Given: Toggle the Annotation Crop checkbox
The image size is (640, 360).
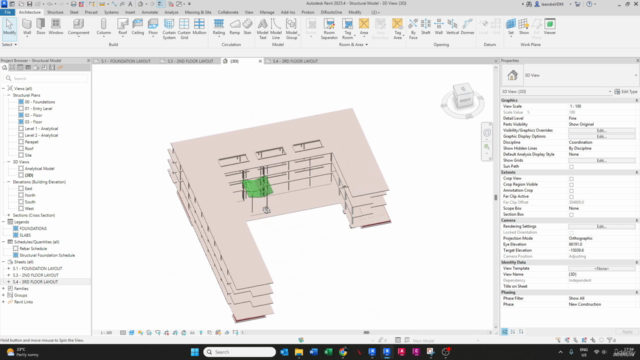Looking at the screenshot, I should point(571,191).
